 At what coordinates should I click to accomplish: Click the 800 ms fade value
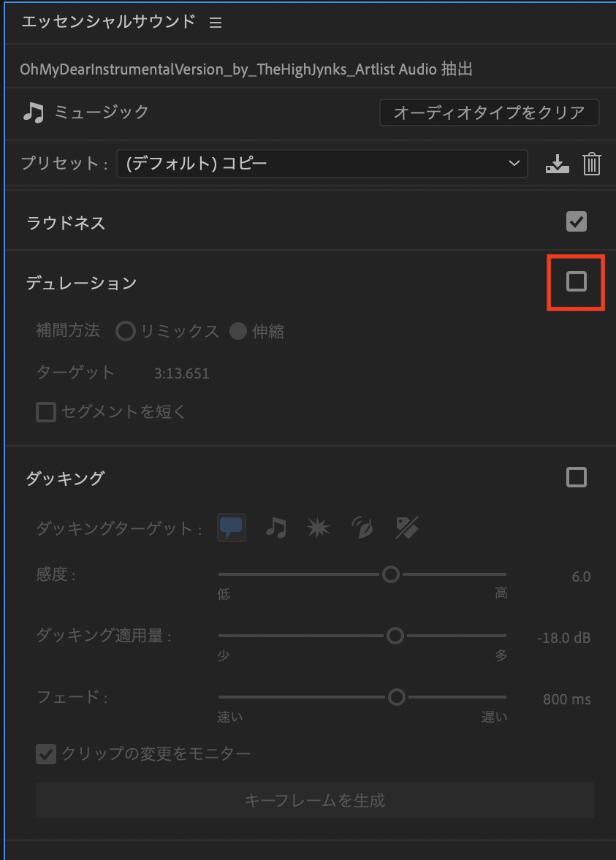click(567, 699)
